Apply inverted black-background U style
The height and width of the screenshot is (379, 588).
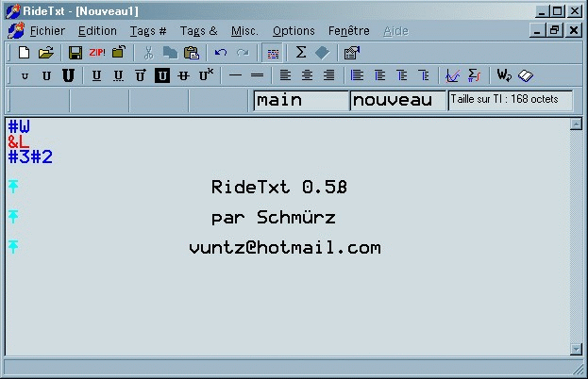pos(162,75)
